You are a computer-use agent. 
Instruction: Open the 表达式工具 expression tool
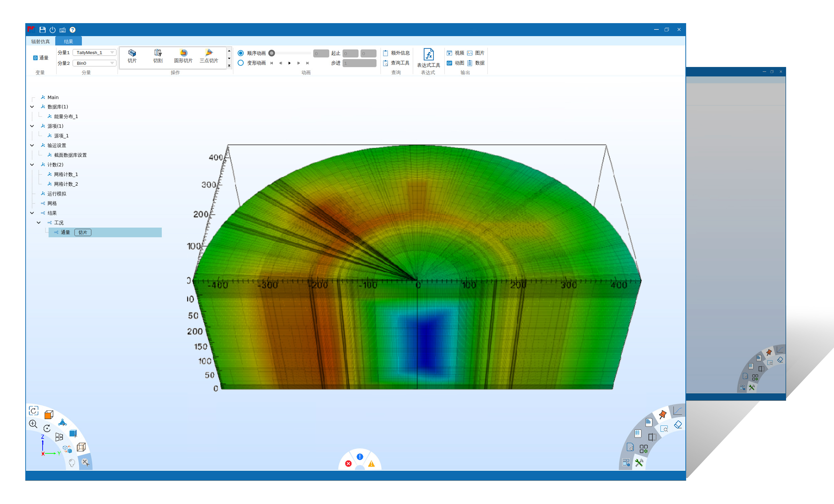pyautogui.click(x=428, y=58)
